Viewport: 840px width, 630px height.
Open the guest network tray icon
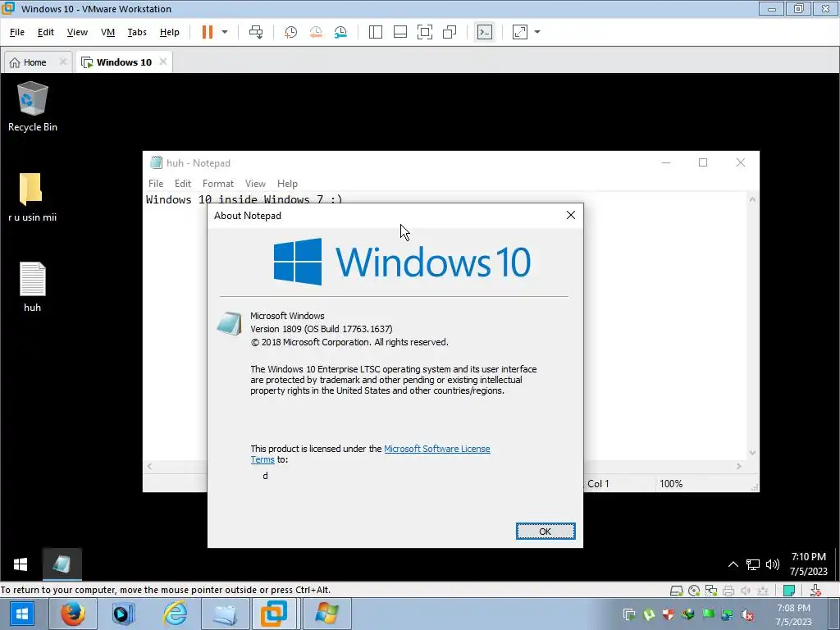tap(753, 564)
